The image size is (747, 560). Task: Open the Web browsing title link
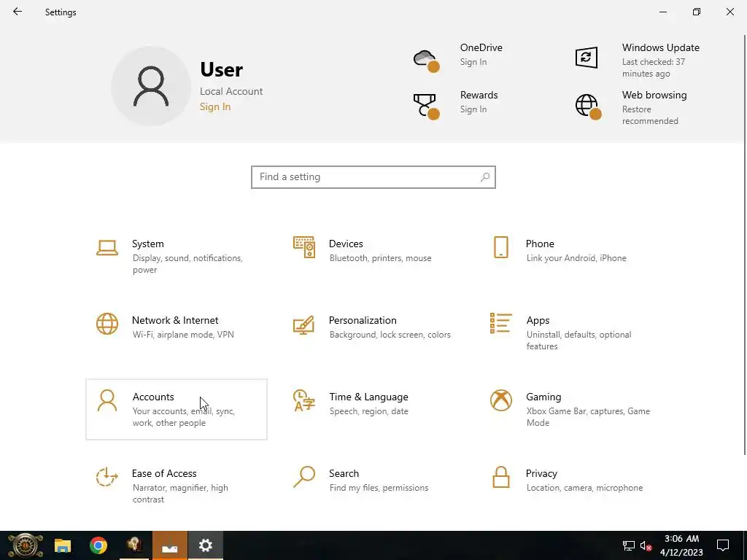pyautogui.click(x=654, y=95)
